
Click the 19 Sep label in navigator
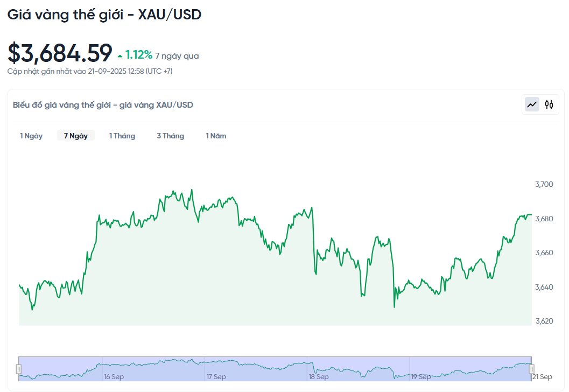coord(421,377)
